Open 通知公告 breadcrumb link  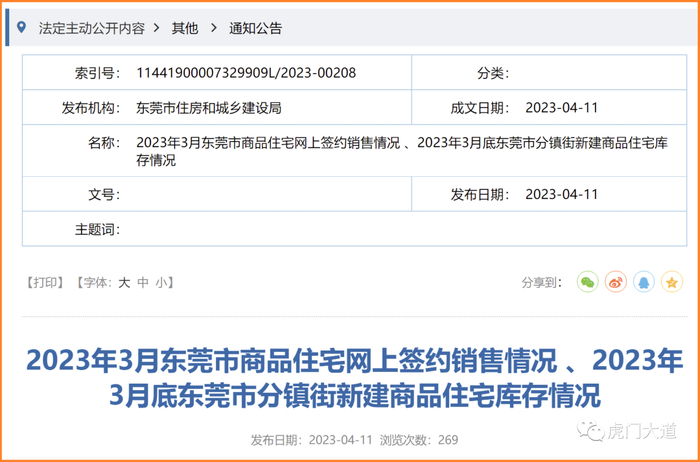tap(255, 29)
